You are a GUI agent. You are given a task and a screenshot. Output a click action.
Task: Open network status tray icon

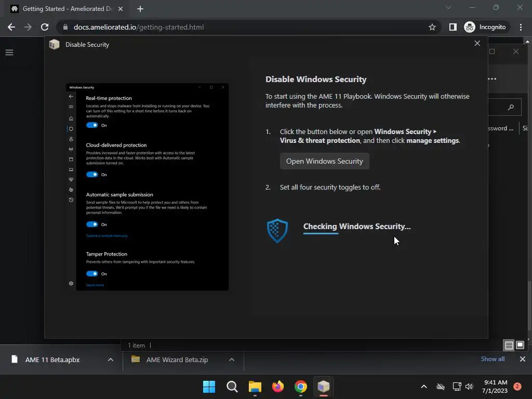pyautogui.click(x=457, y=387)
